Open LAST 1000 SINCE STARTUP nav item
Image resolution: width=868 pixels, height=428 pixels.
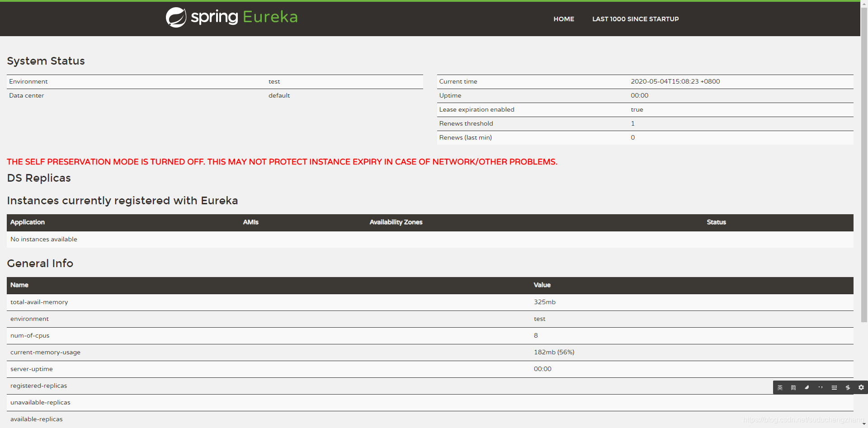(636, 19)
